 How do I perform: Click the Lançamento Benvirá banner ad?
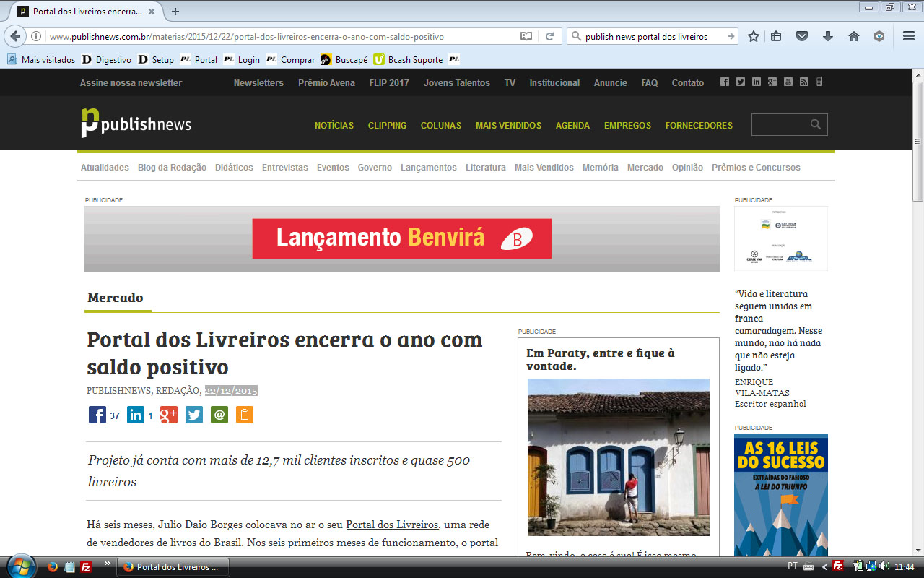(x=402, y=238)
